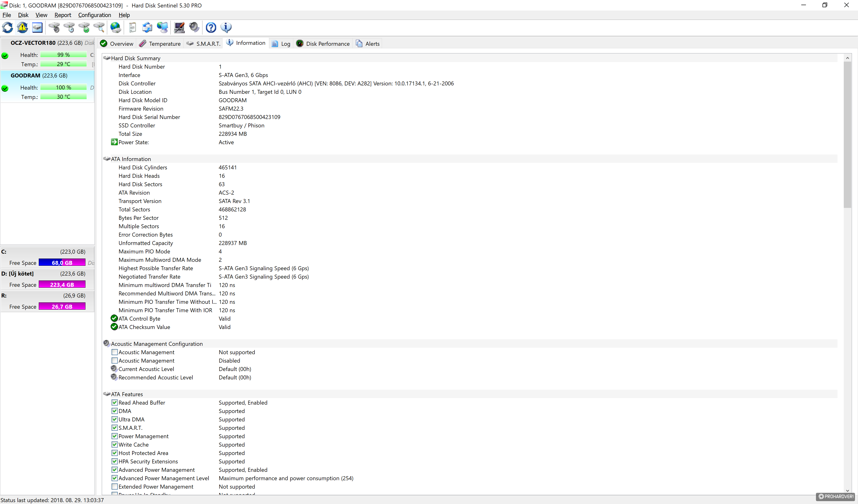Toggle the Host Protected Area checkbox
The width and height of the screenshot is (858, 504).
coord(115,453)
